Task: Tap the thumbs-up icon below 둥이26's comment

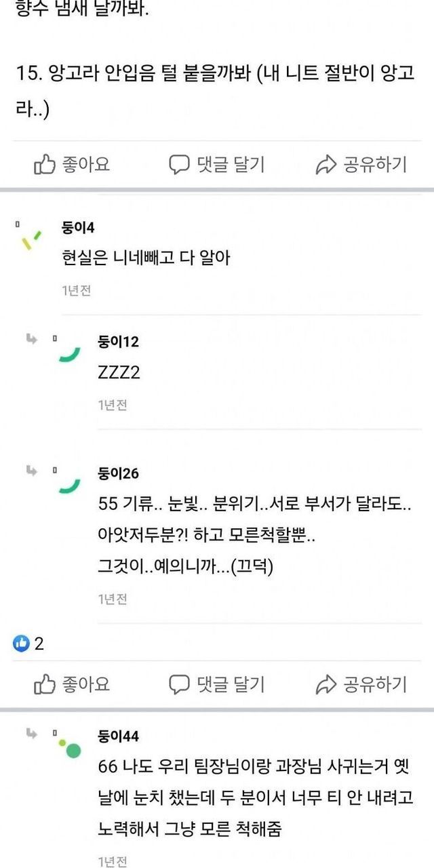Action: click(45, 684)
